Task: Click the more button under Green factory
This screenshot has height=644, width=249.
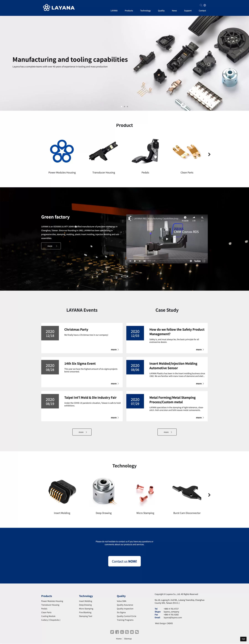Action: tap(51, 246)
